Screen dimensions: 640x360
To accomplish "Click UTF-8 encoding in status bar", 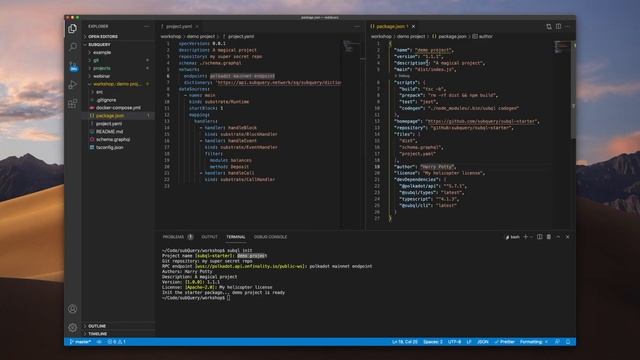I will pos(454,342).
